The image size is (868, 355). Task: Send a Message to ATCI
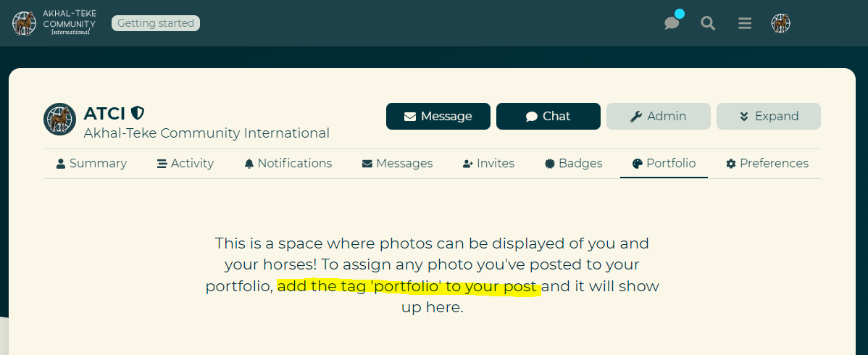(438, 117)
